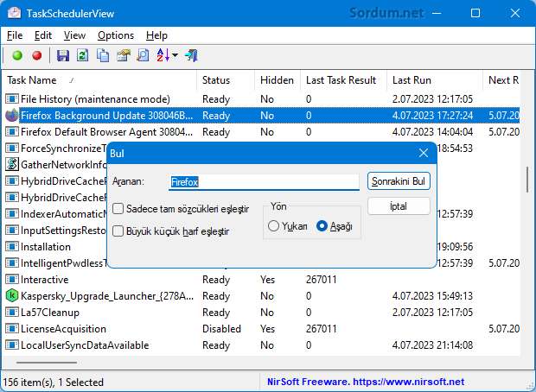Sort by the Hidden column header
The image size is (536, 392).
point(278,80)
